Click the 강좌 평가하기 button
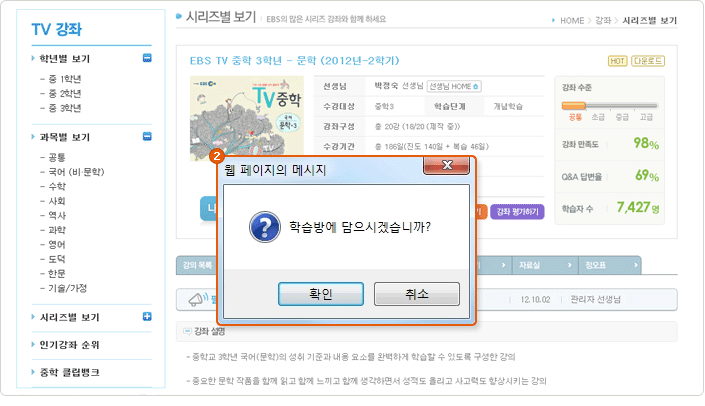Image resolution: width=705 pixels, height=406 pixels. (x=517, y=212)
